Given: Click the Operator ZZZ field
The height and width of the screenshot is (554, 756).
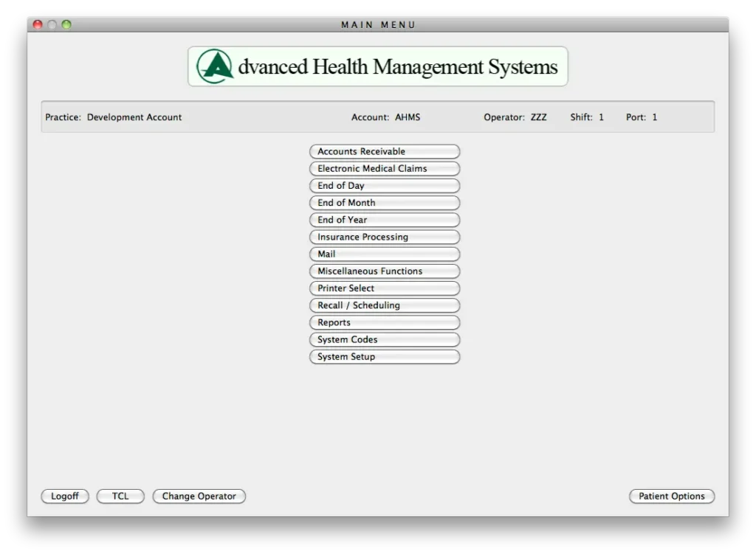Looking at the screenshot, I should click(538, 117).
